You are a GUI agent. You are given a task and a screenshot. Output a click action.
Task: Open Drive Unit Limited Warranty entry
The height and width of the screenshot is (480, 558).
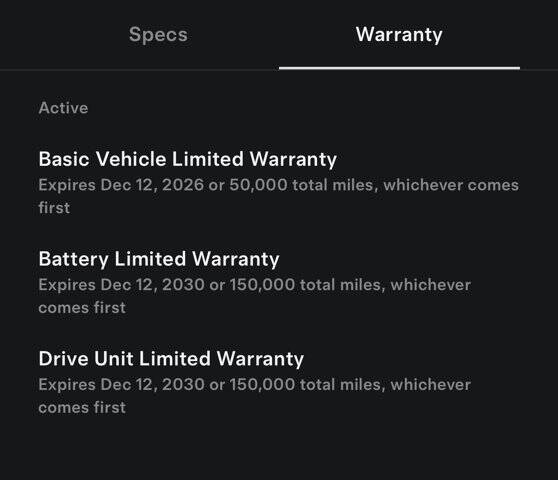pos(171,359)
